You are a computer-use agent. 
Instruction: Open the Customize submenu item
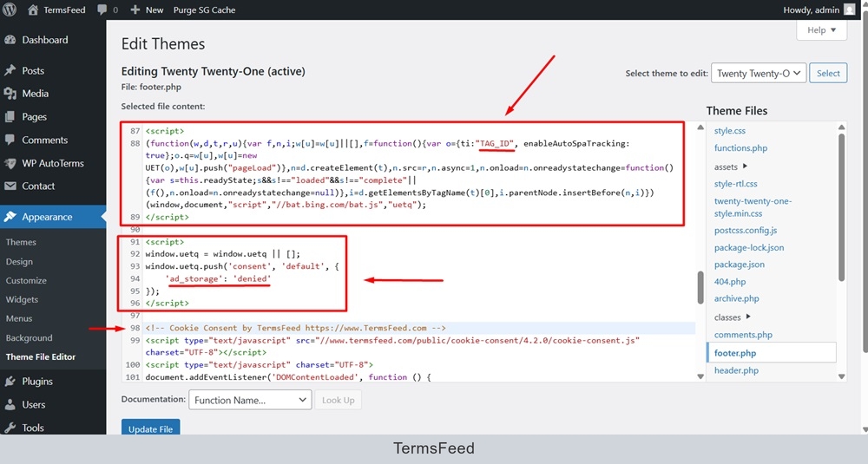coord(26,280)
